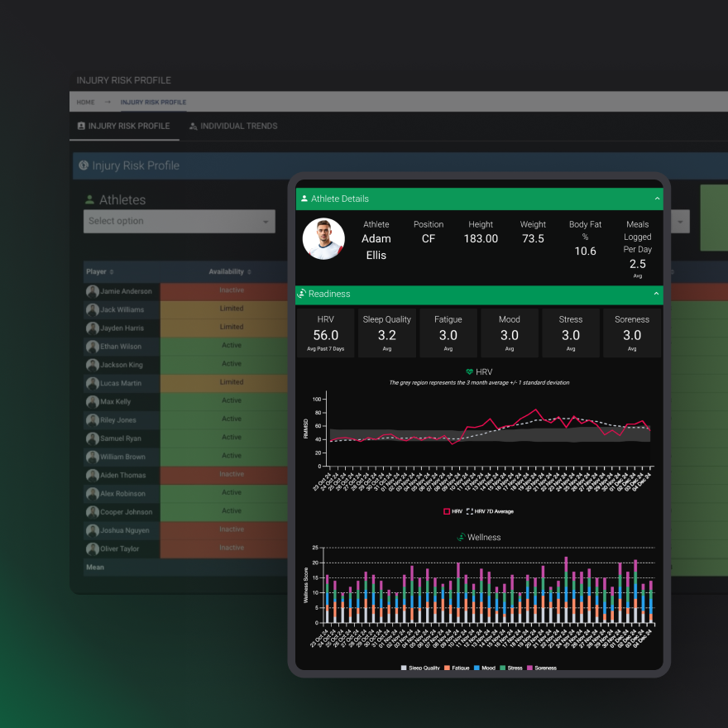Click the HRV heart icon above chart
Screen dimensions: 728x728
[470, 372]
